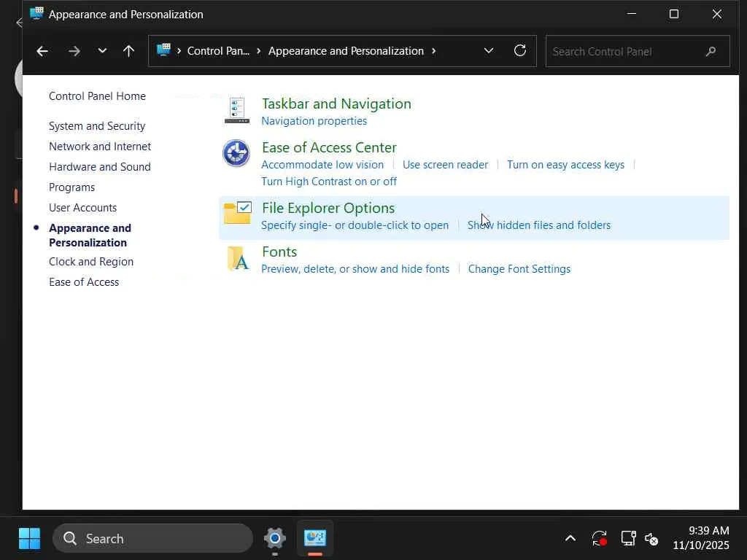Click the Control Panel icon in the address bar
Image resolution: width=747 pixels, height=560 pixels.
click(163, 50)
